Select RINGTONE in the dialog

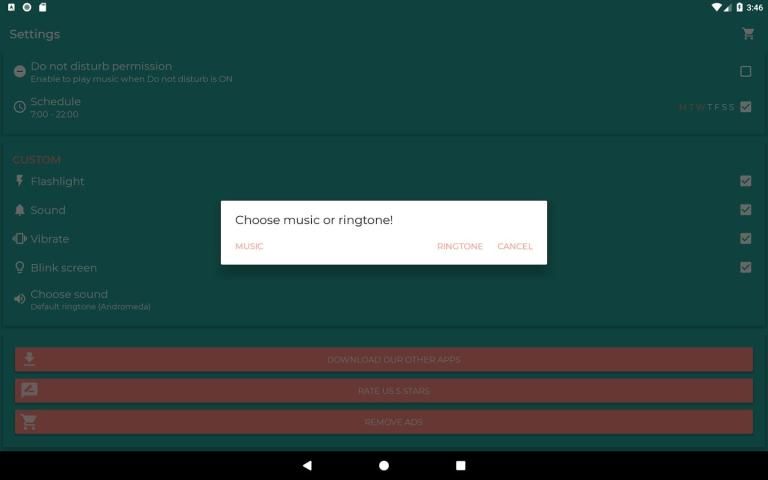459,246
